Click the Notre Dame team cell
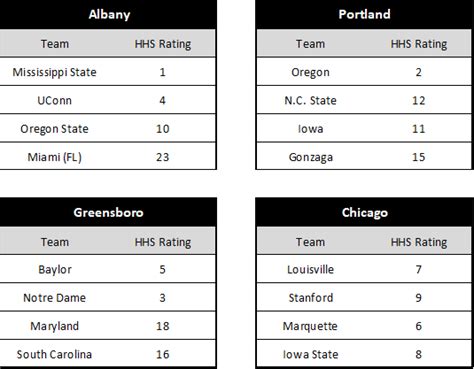 (54, 298)
